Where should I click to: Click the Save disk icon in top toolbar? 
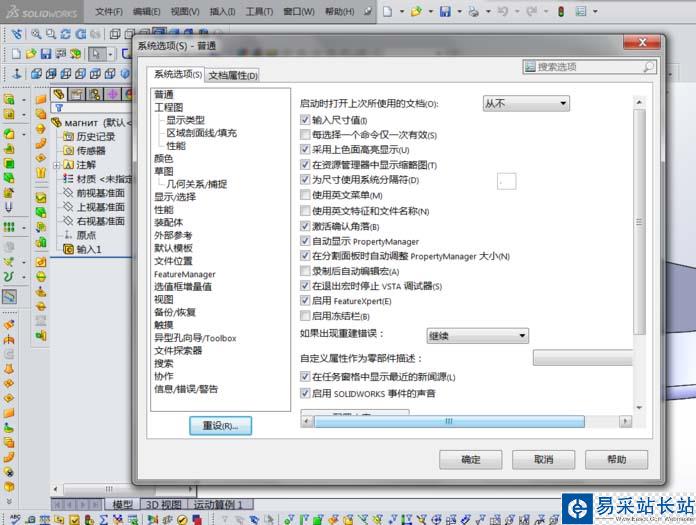tap(445, 12)
